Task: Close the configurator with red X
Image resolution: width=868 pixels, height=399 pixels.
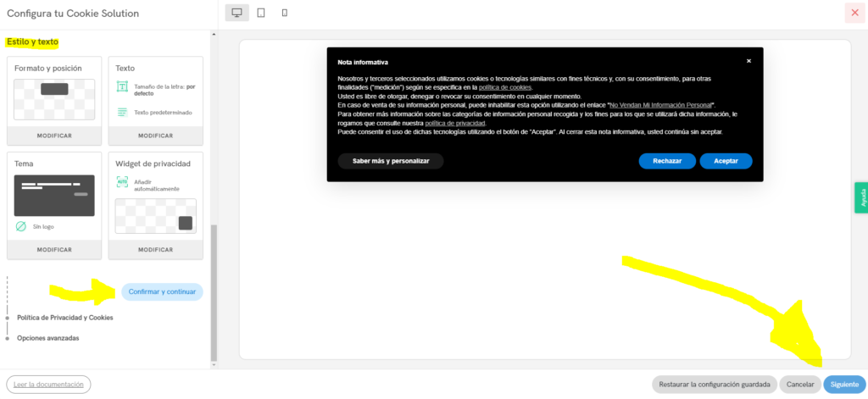Action: [x=854, y=13]
